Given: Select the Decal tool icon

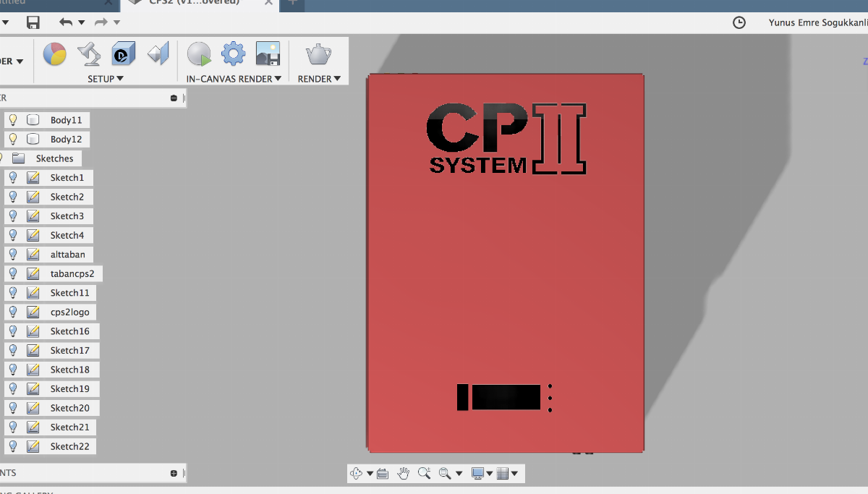Looking at the screenshot, I should 124,54.
